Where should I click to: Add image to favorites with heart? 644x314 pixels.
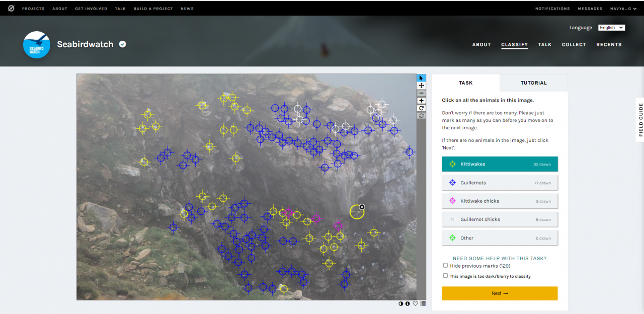click(415, 303)
